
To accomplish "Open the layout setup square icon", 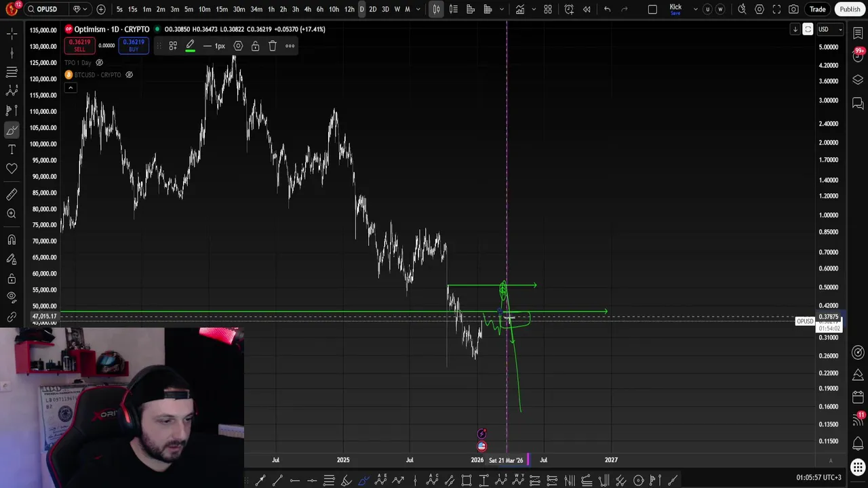I will 652,9.
